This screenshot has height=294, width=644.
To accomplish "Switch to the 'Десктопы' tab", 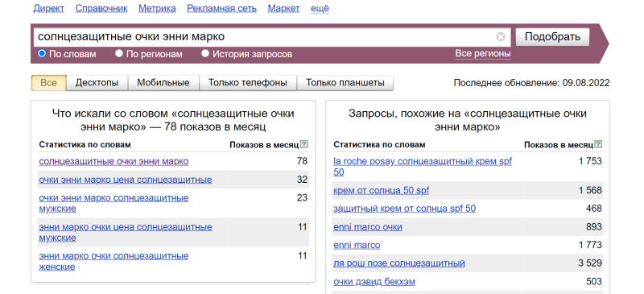I will [x=97, y=83].
